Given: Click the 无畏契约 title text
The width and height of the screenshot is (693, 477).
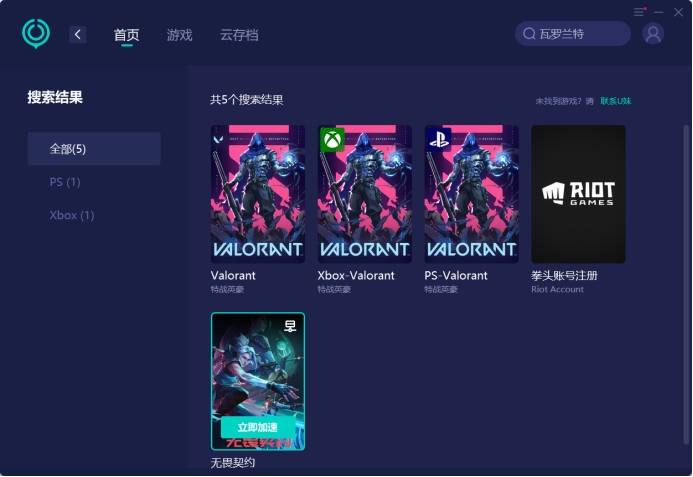Looking at the screenshot, I should [232, 463].
